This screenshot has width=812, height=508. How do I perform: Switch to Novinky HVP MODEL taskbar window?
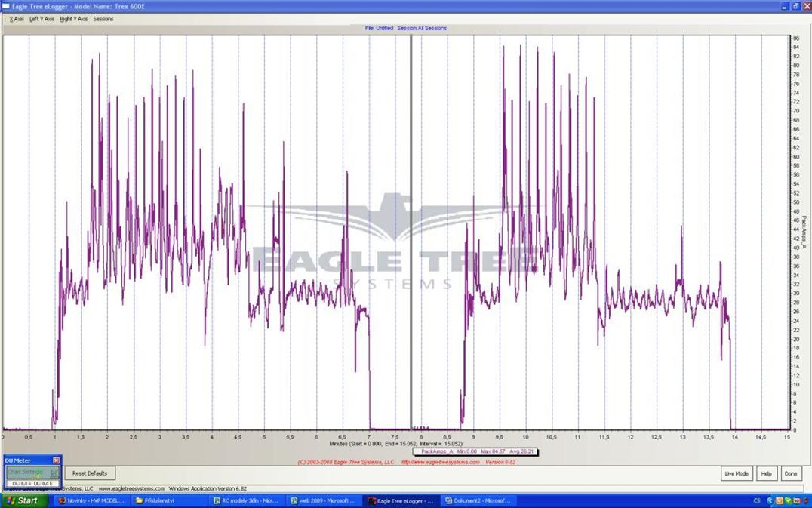[x=91, y=500]
